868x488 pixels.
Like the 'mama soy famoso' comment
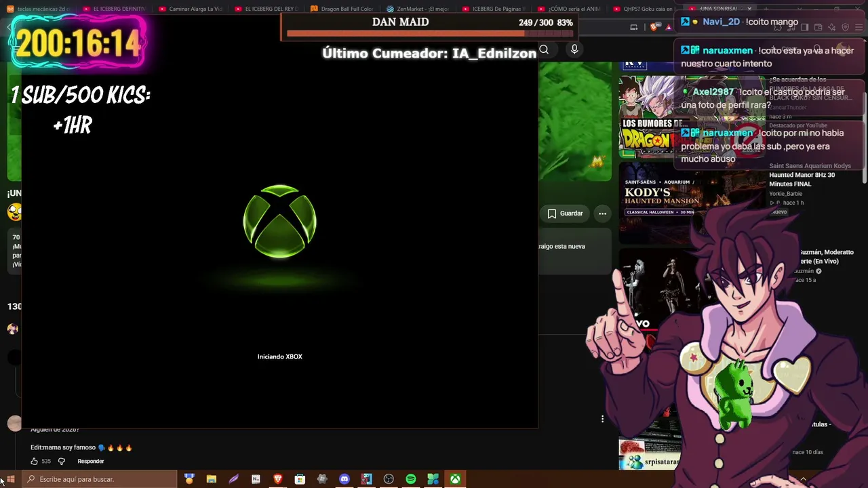pos(35,462)
